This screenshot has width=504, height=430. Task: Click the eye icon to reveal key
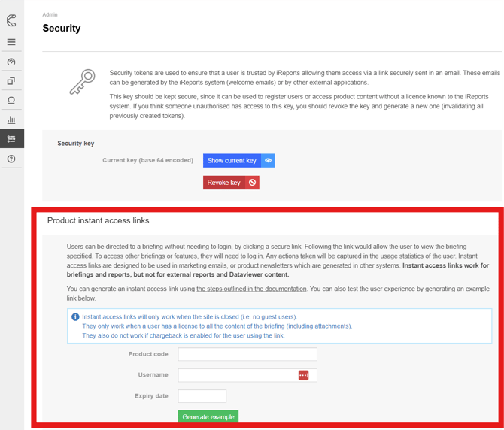tap(268, 161)
